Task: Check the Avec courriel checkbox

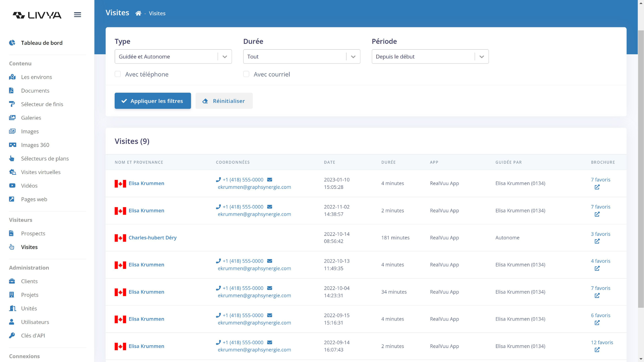Action: pyautogui.click(x=246, y=74)
